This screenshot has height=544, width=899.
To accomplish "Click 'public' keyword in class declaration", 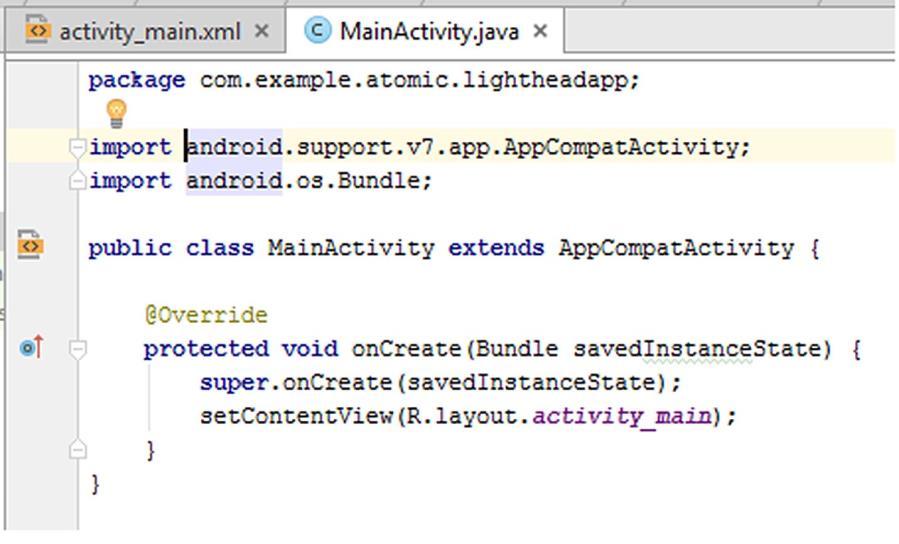I will coord(130,248).
